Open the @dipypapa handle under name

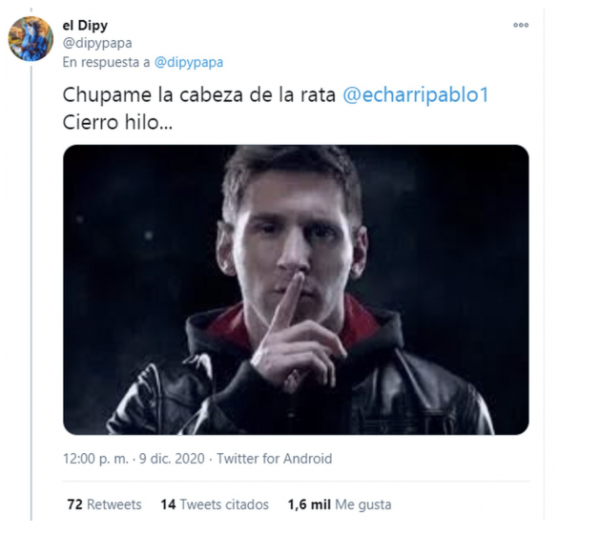tap(97, 43)
